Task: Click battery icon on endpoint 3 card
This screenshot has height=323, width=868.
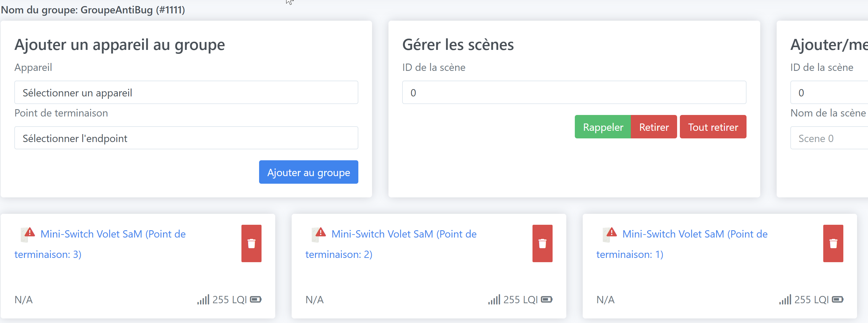Action: (256, 300)
